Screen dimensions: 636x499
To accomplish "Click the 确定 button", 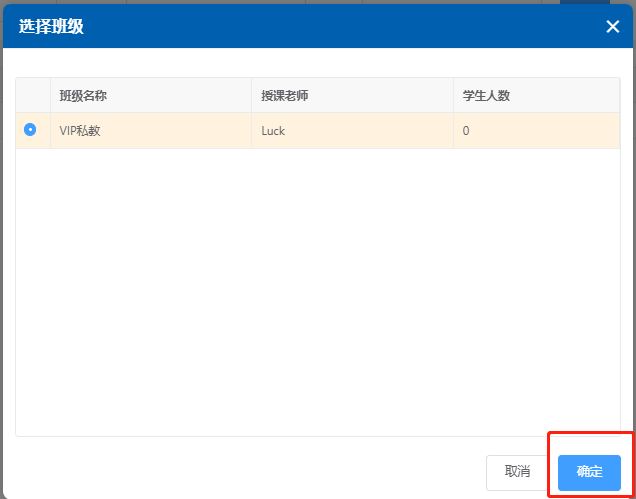I will [x=589, y=471].
